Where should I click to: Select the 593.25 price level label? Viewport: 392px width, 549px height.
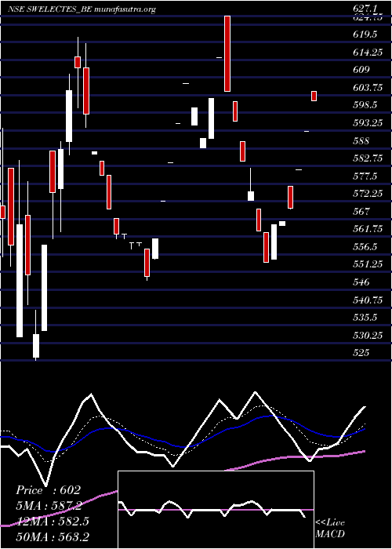point(368,123)
